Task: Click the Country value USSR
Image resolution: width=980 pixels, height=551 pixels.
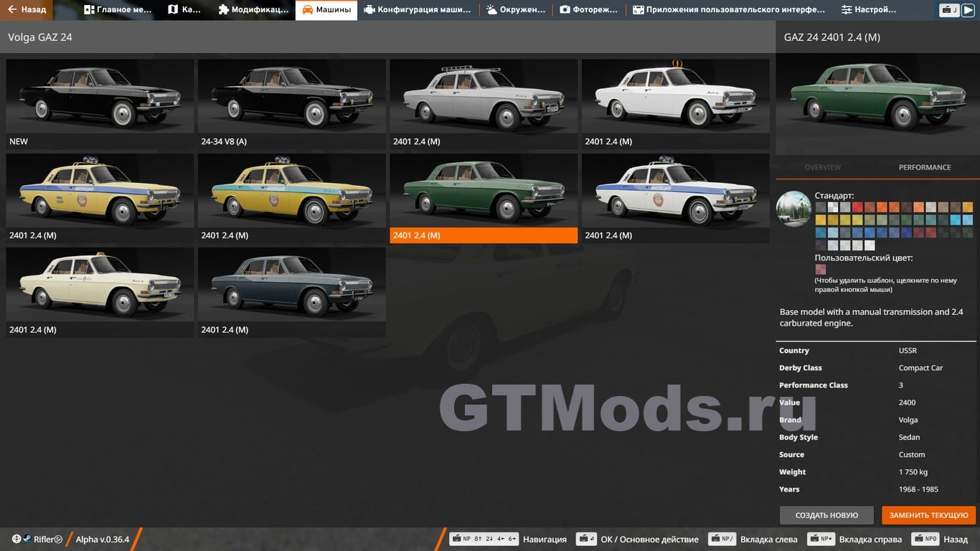Action: (x=908, y=351)
